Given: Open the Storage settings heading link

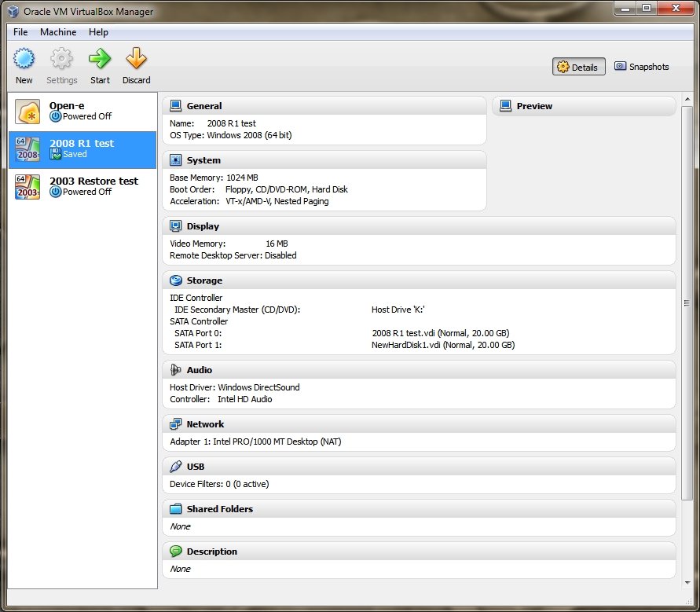Looking at the screenshot, I should point(204,280).
